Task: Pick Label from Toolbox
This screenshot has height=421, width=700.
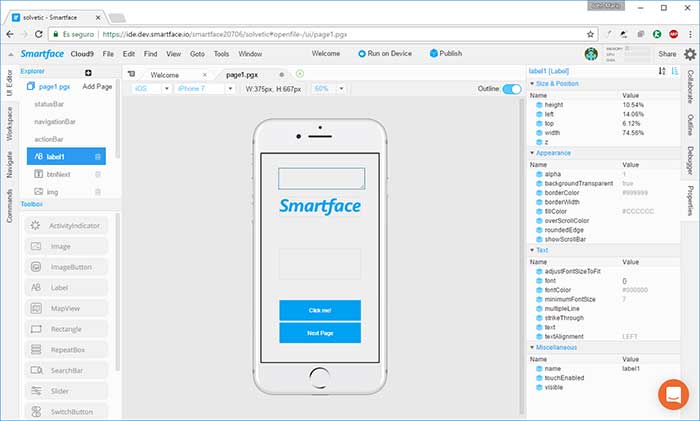Action: tap(66, 288)
